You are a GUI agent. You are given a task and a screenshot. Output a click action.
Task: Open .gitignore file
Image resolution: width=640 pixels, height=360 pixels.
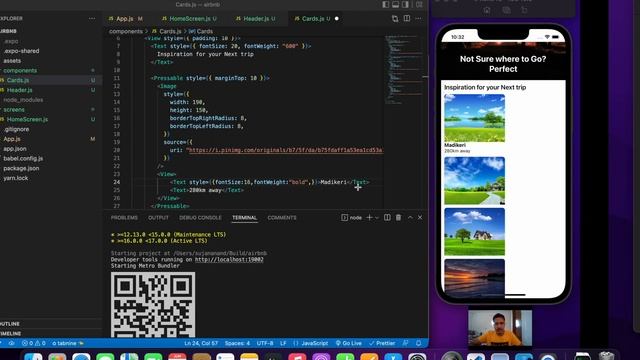coord(16,129)
